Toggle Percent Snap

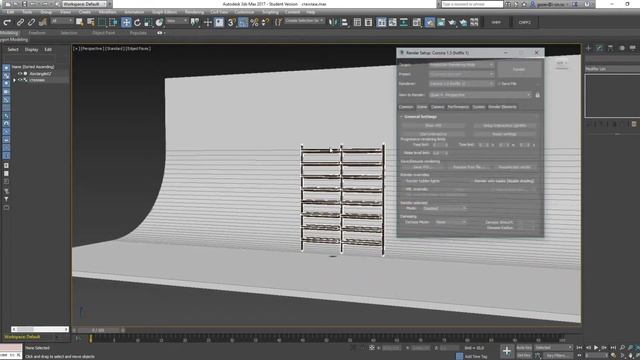pyautogui.click(x=254, y=22)
